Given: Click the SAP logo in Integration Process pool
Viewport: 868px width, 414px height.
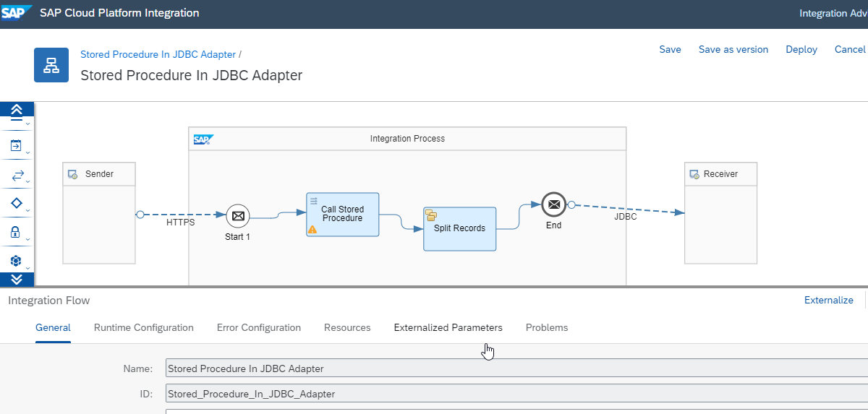Looking at the screenshot, I should (203, 139).
